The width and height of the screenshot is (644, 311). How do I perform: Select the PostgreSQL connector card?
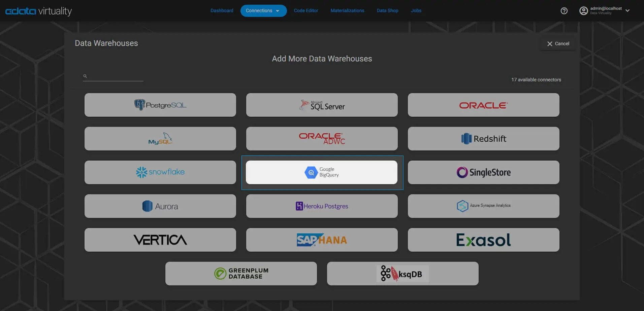(x=160, y=105)
